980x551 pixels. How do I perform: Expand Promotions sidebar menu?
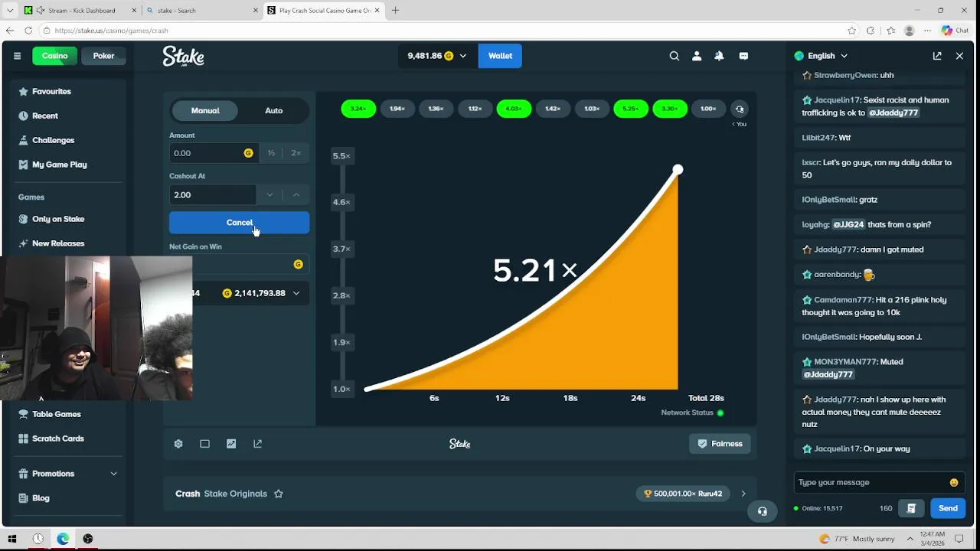pos(113,474)
